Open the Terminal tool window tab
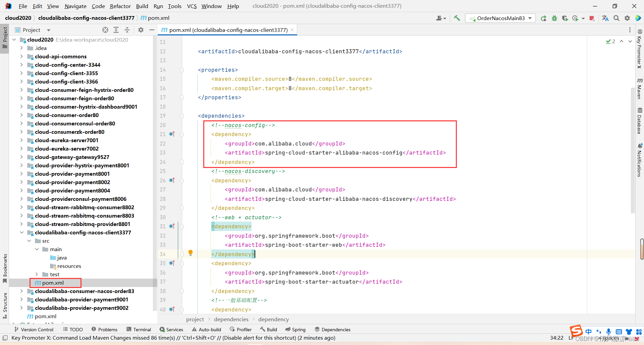 click(139, 330)
